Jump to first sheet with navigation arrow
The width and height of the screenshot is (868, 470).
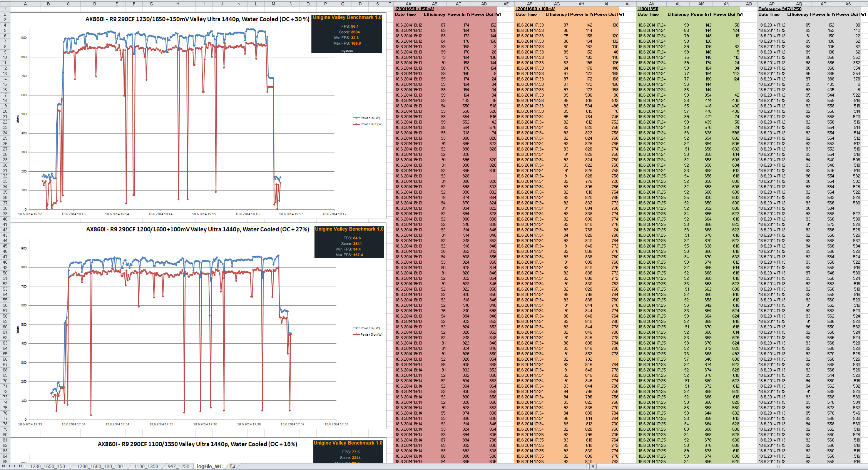[x=4, y=466]
